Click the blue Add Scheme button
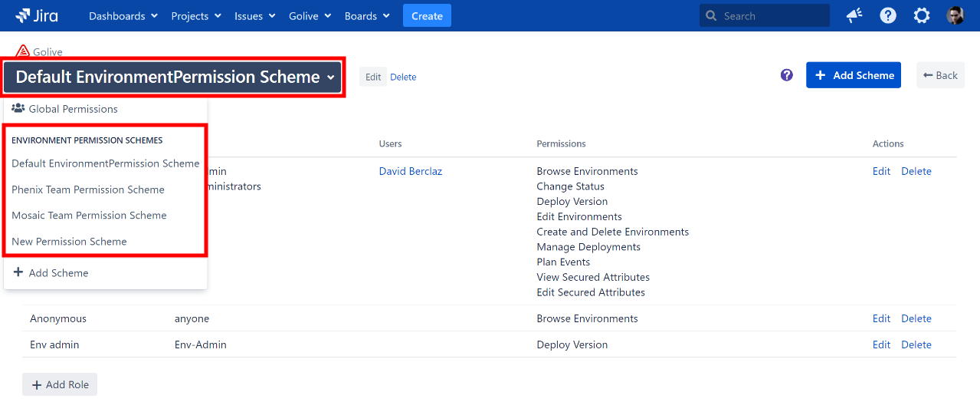This screenshot has width=980, height=402. tap(853, 75)
